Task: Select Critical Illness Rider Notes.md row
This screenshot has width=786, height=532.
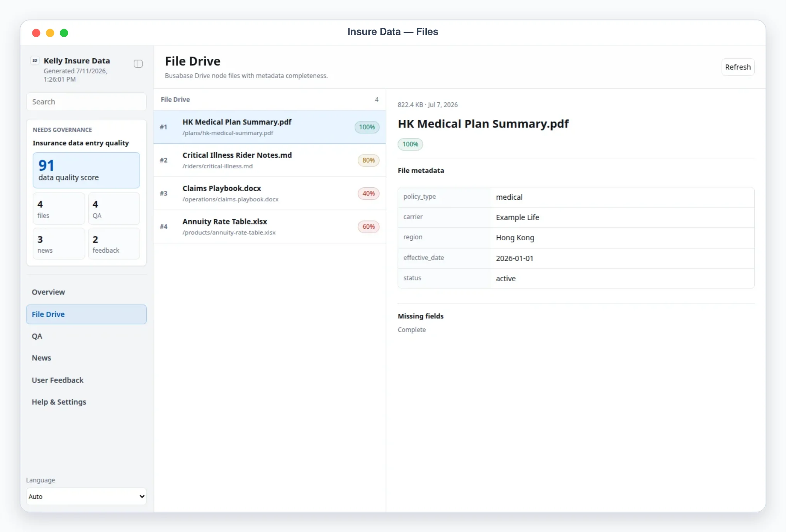Action: (270, 160)
